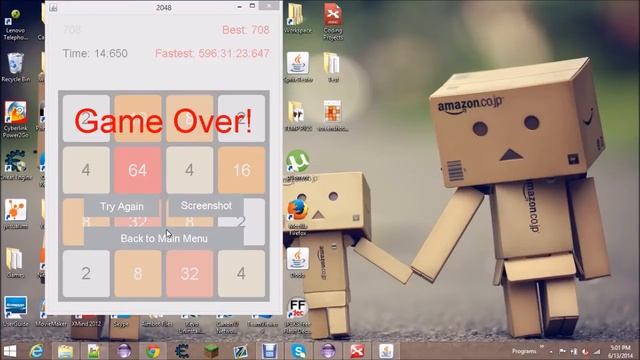
Task: Launch Internet Explorer from taskbar
Action: pyautogui.click(x=37, y=351)
